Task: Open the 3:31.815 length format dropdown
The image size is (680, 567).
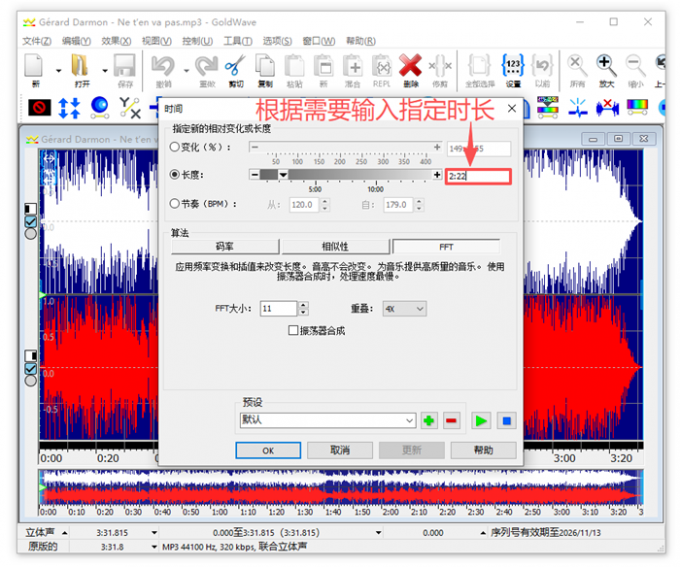Action: point(154,533)
